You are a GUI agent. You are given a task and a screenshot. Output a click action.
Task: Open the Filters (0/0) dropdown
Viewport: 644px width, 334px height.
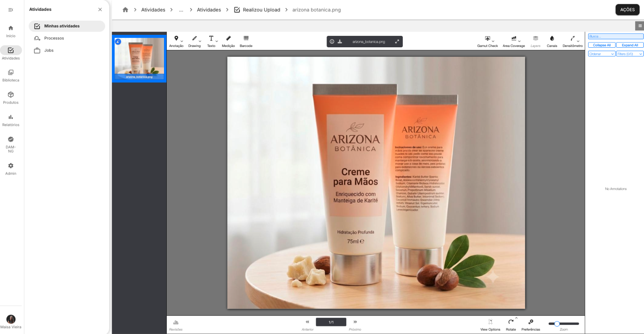click(x=630, y=54)
